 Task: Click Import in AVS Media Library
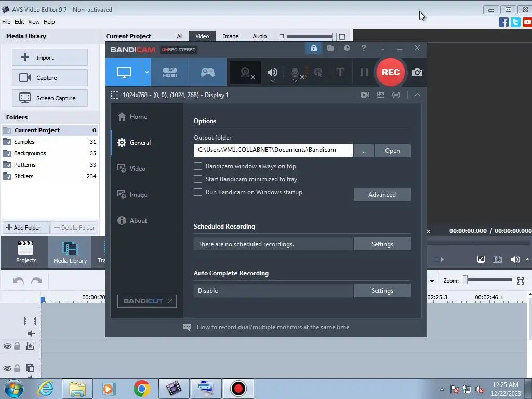tap(50, 58)
